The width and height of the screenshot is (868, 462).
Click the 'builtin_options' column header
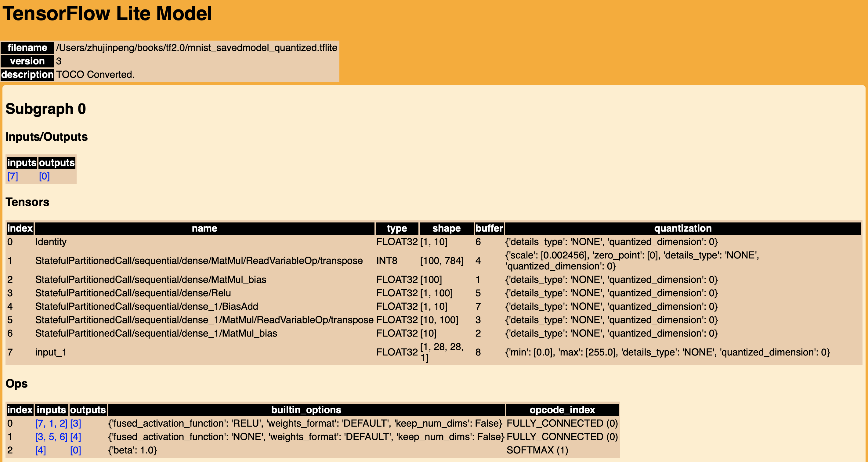pos(306,410)
